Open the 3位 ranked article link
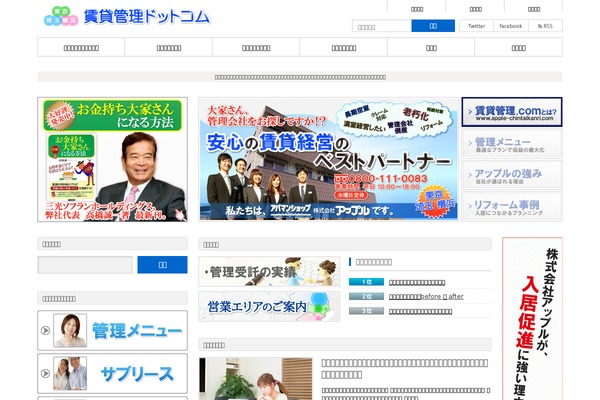The image size is (600, 400). 420,311
